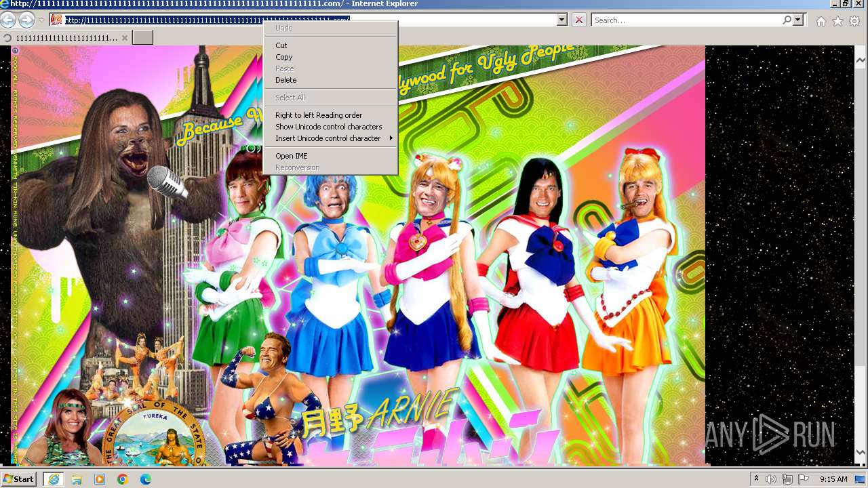Open a new blank tab button
The height and width of the screenshot is (488, 868).
point(142,37)
